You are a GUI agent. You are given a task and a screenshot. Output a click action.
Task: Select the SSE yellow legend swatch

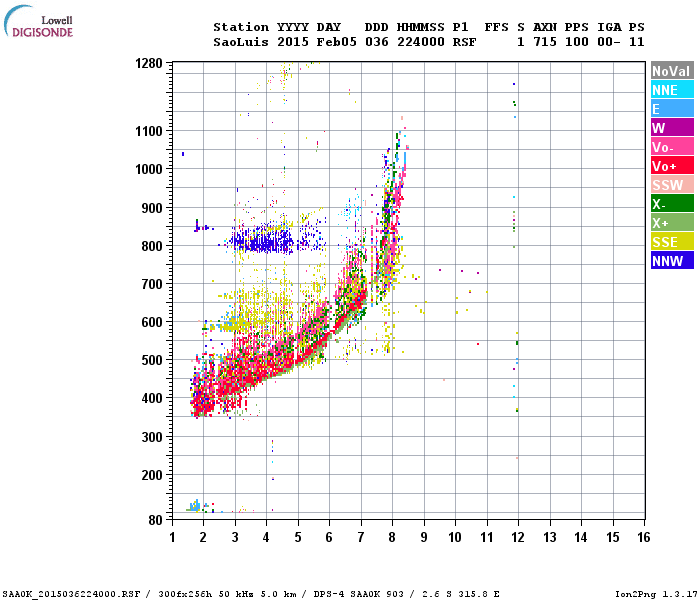[672, 242]
